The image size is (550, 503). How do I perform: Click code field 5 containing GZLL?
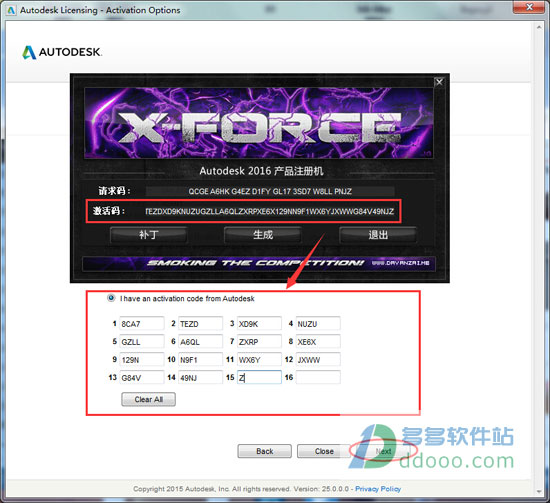(142, 341)
